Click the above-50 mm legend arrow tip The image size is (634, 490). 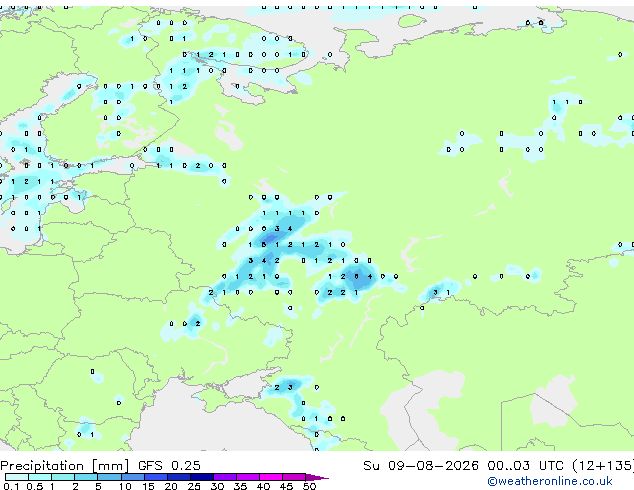[317, 478]
